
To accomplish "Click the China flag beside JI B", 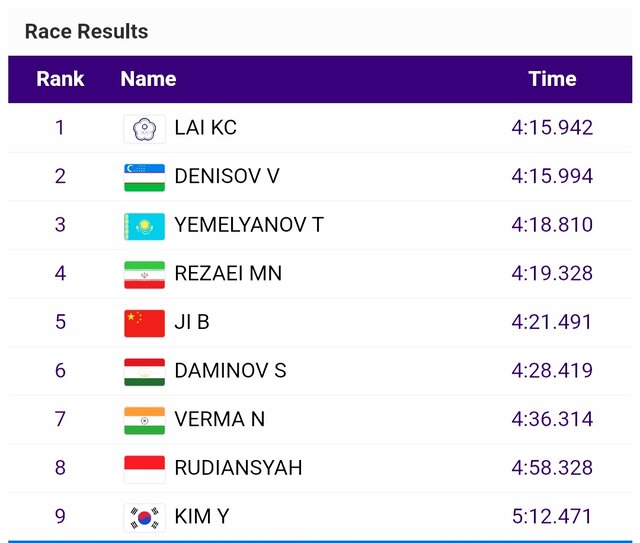I will tap(144, 323).
